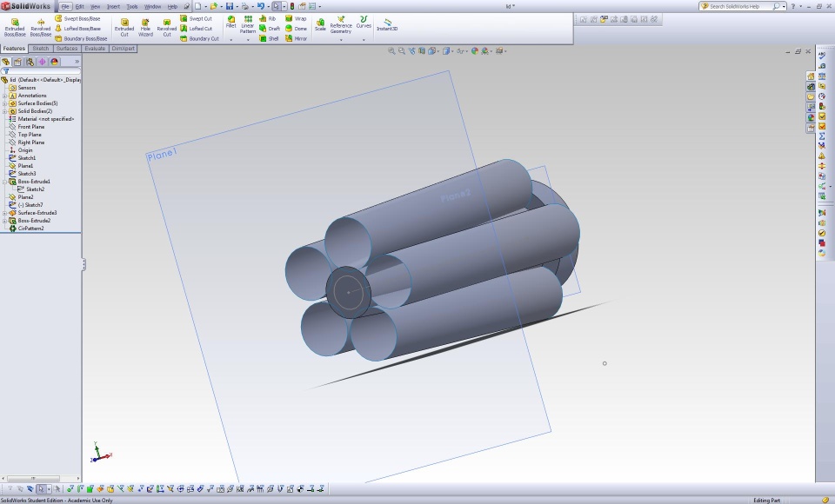Select Material not specified item
The image size is (835, 504).
pyautogui.click(x=42, y=119)
